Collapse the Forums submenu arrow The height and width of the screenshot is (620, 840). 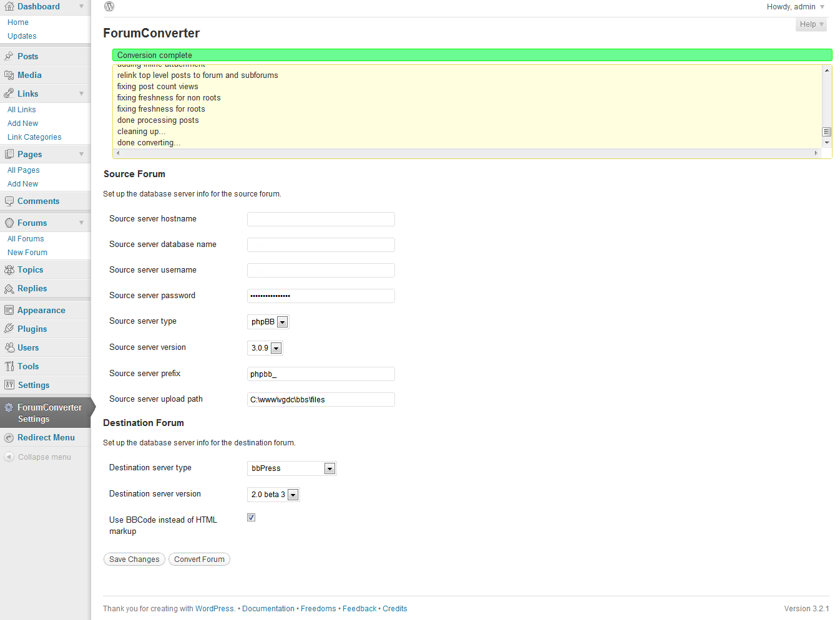click(81, 223)
